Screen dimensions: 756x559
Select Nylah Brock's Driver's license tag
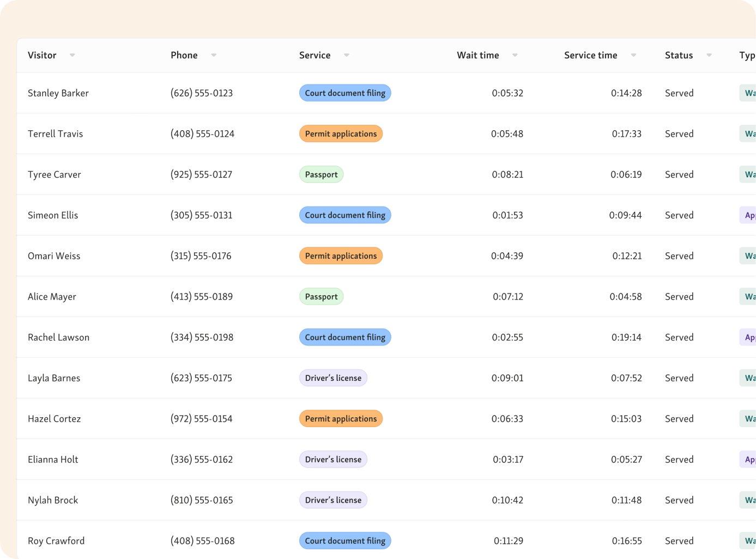click(x=333, y=500)
